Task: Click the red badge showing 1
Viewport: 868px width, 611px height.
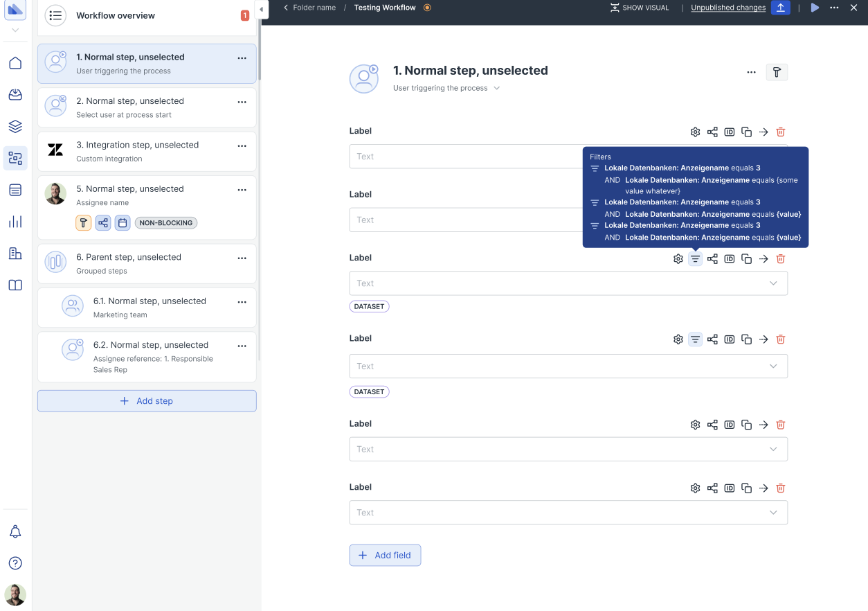Action: pyautogui.click(x=245, y=15)
